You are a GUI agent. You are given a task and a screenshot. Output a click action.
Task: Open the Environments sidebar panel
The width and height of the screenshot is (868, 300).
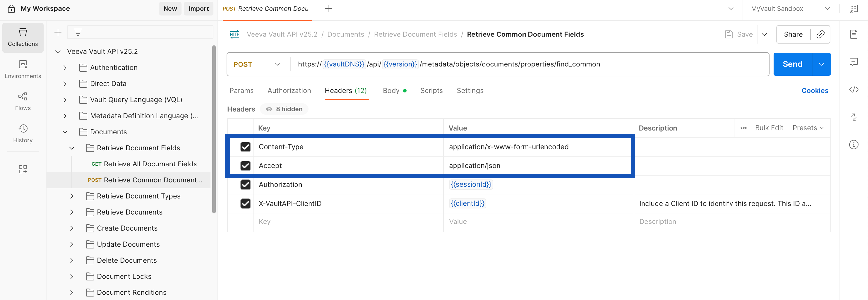[x=22, y=69]
